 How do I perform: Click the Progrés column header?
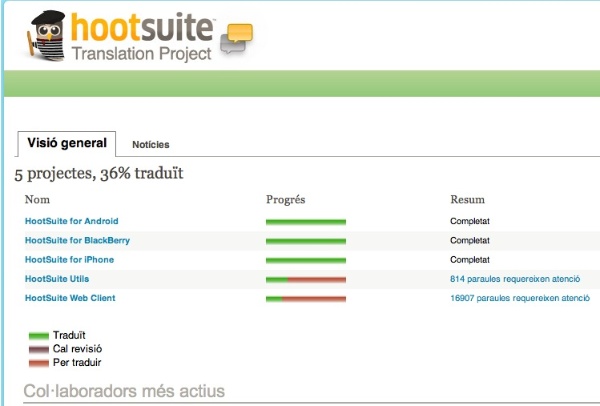(285, 199)
